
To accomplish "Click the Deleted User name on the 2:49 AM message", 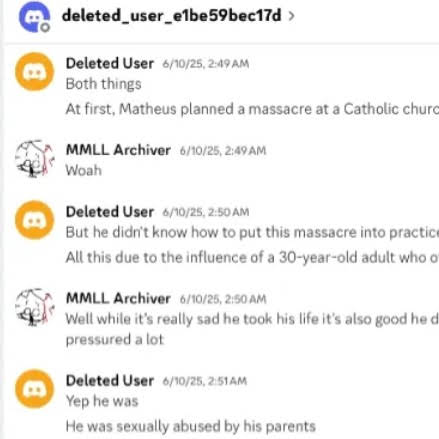I will click(110, 63).
